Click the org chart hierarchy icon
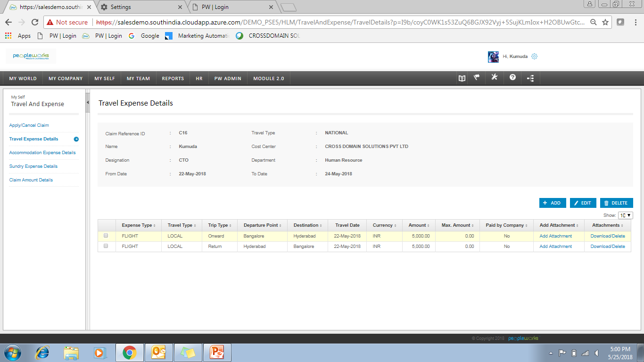Image resolution: width=644 pixels, height=362 pixels. point(530,78)
